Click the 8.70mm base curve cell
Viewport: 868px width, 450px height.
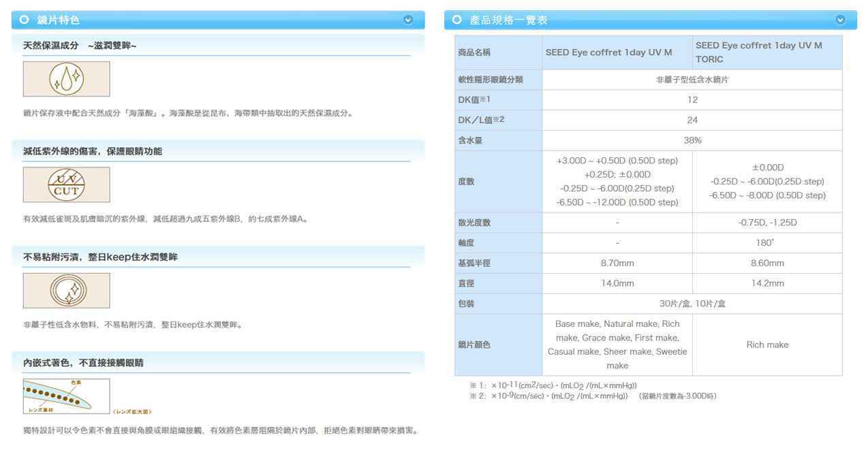tap(617, 263)
